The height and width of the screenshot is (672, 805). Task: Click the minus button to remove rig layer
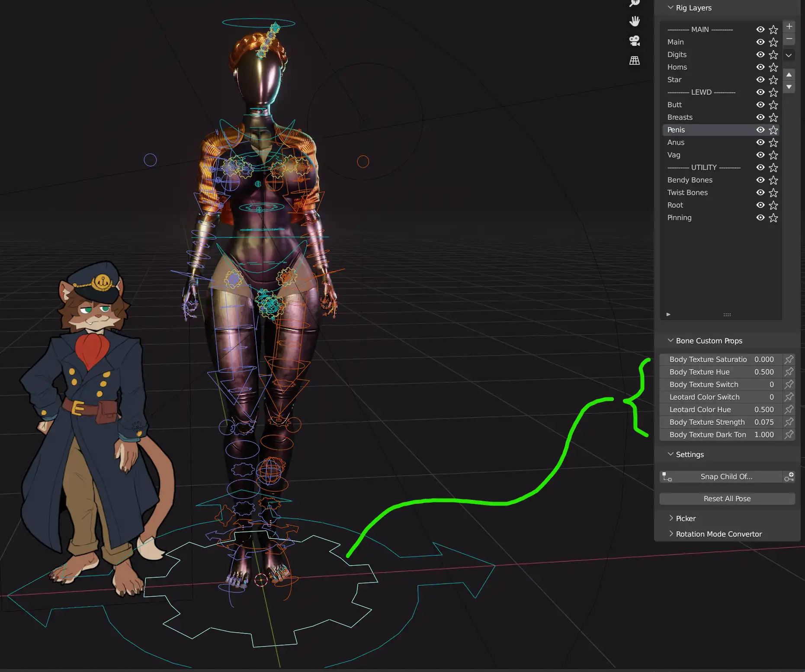pyautogui.click(x=789, y=39)
